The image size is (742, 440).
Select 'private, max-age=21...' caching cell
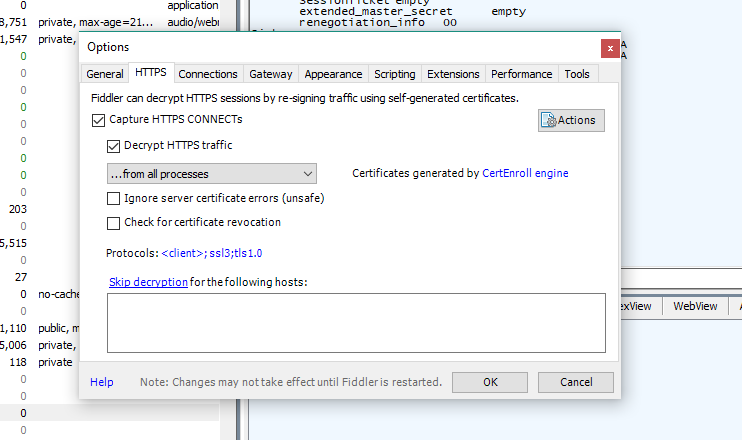click(96, 22)
